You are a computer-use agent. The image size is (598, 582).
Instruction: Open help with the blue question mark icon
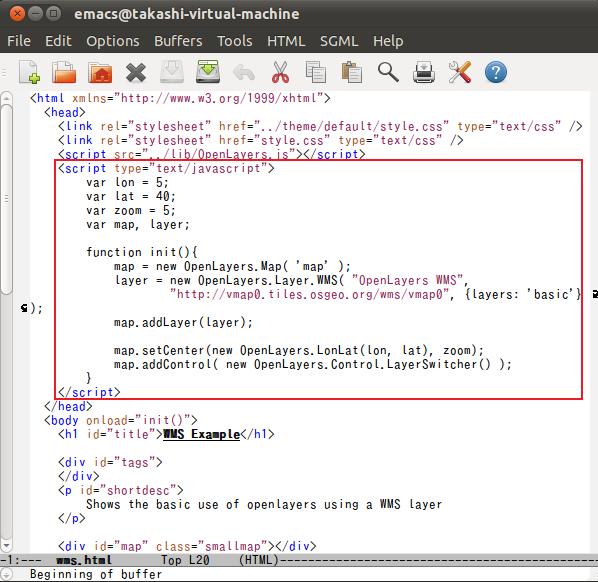coord(496,72)
